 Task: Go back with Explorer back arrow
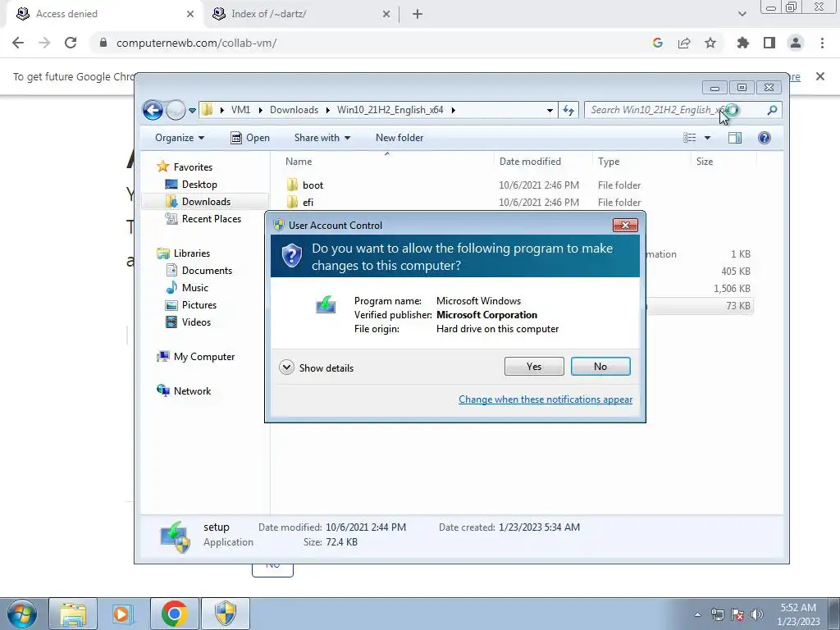click(x=153, y=111)
